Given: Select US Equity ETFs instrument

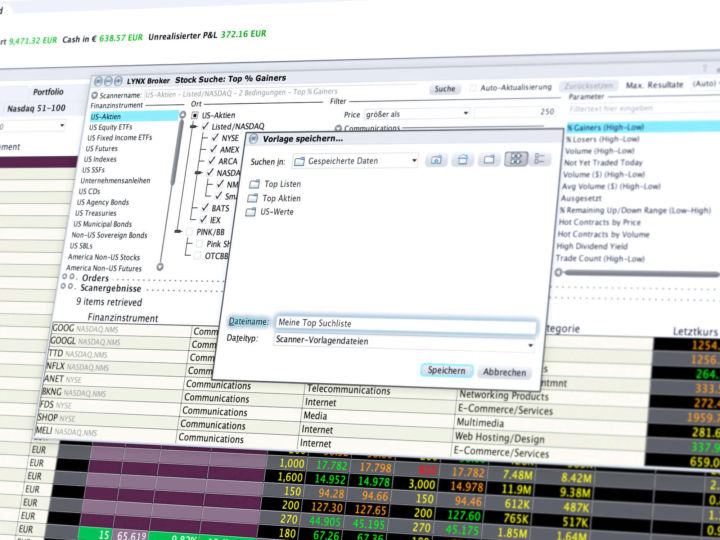Looking at the screenshot, I should pos(111,127).
